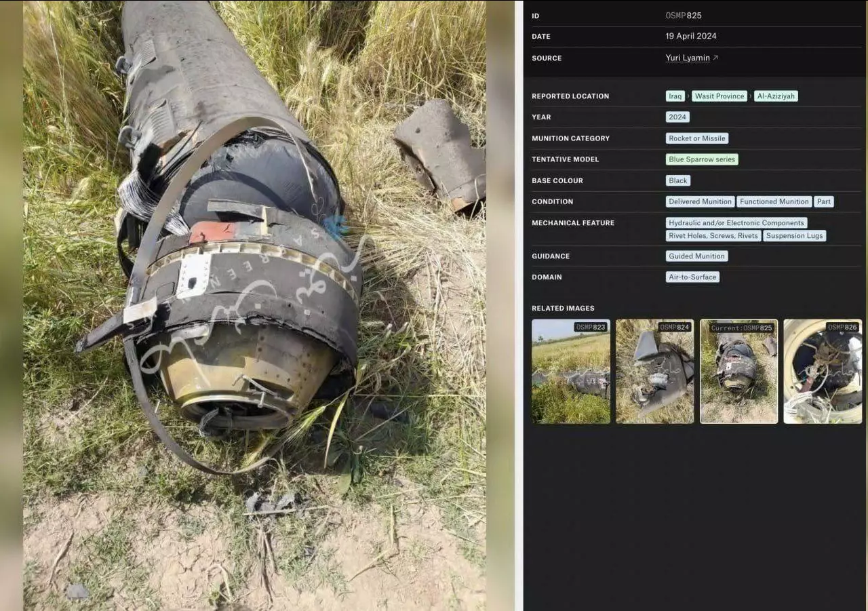This screenshot has height=611, width=868.
Task: Click the Related Images heading
Action: 563,309
